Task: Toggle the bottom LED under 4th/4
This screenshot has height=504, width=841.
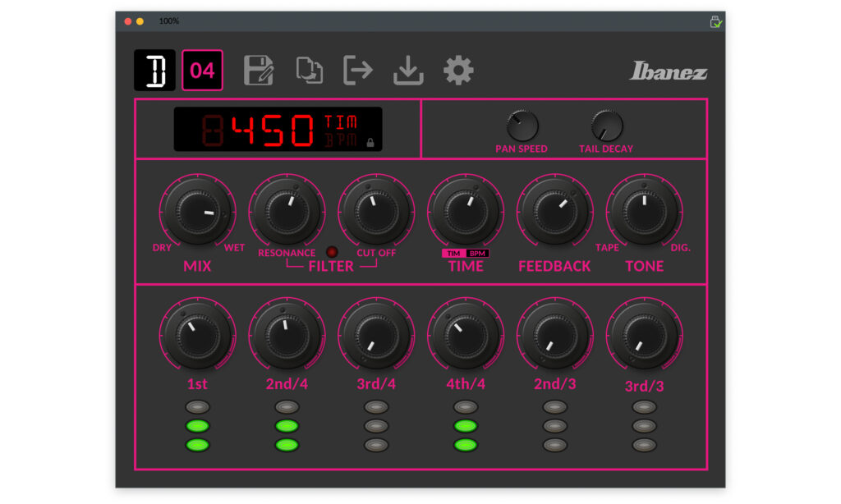Action: [x=466, y=445]
